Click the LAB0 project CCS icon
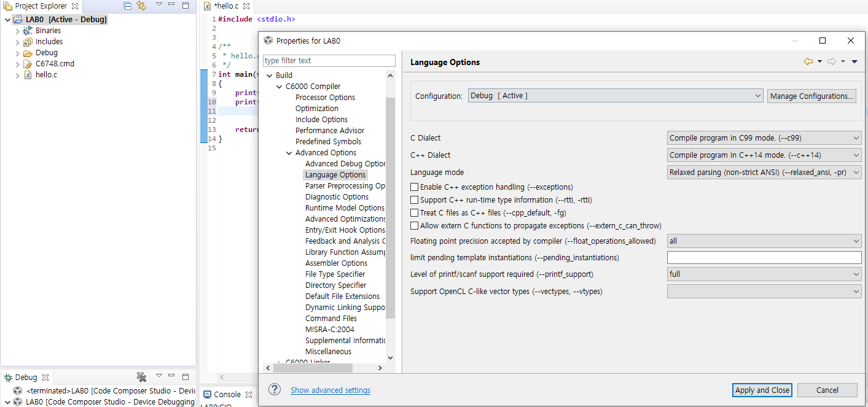The width and height of the screenshot is (868, 407). 18,20
